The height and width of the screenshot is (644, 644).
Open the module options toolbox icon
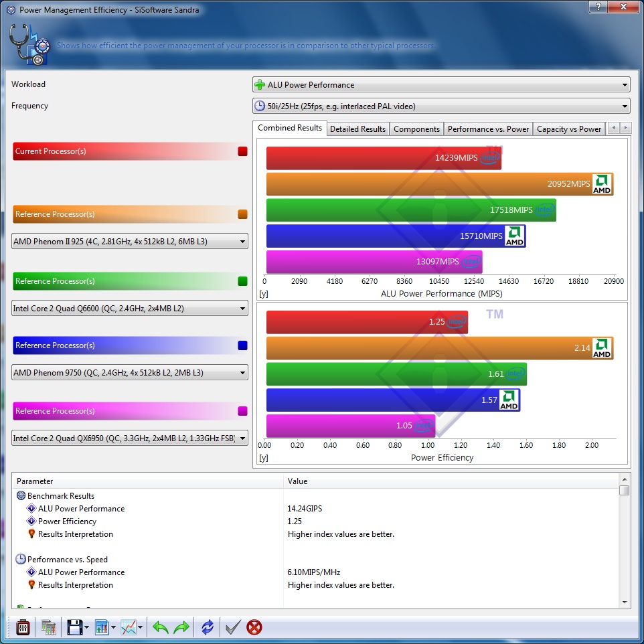[x=23, y=627]
